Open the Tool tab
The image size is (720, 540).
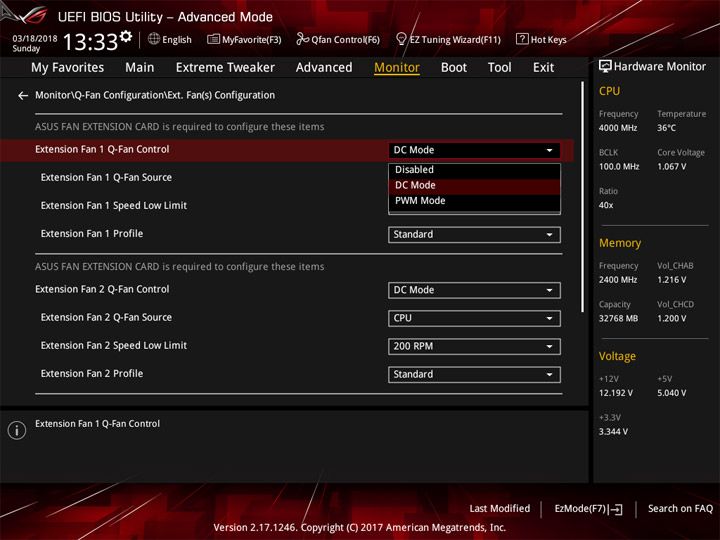[499, 68]
